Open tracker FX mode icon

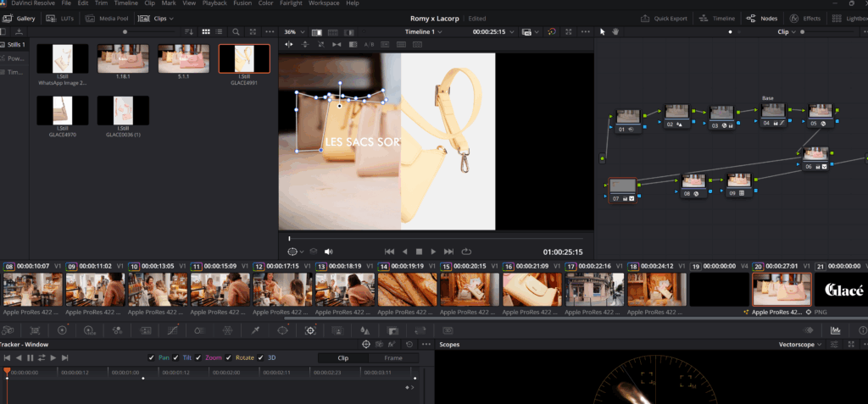click(392, 344)
